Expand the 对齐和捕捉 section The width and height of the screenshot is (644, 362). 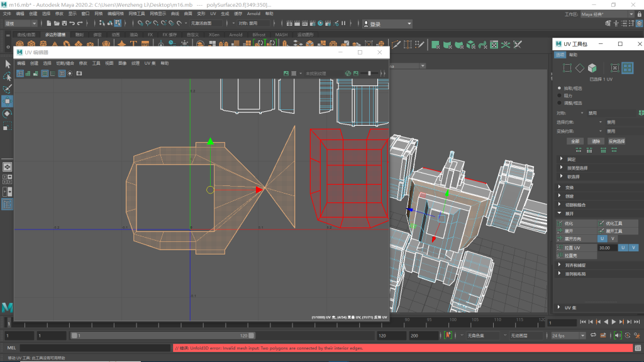click(x=560, y=265)
